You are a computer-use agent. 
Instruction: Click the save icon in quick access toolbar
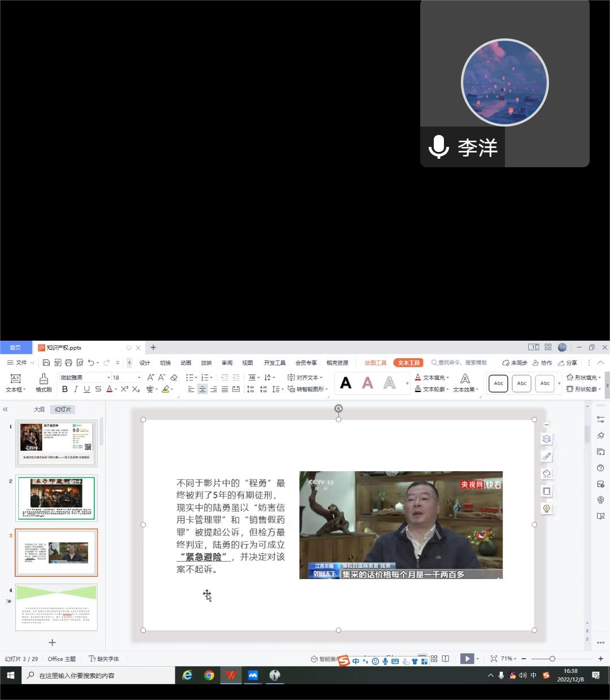[x=46, y=363]
